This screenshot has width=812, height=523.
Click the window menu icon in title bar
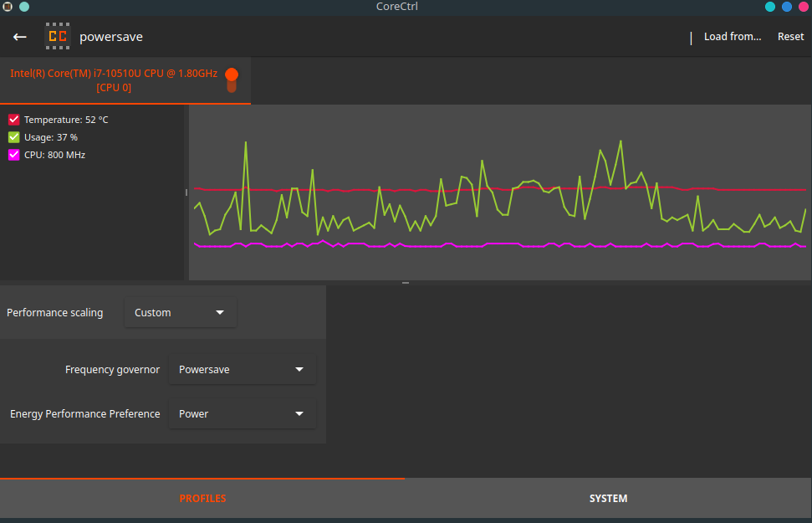pyautogui.click(x=8, y=7)
